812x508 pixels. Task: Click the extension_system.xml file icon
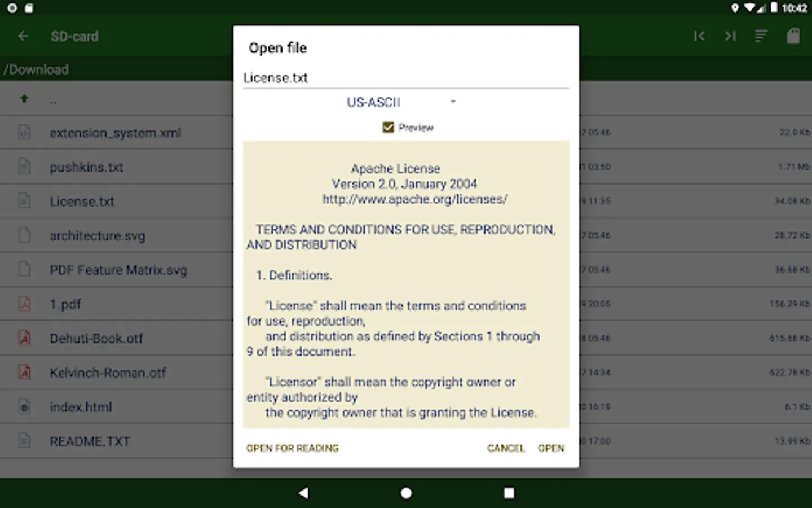(x=24, y=133)
